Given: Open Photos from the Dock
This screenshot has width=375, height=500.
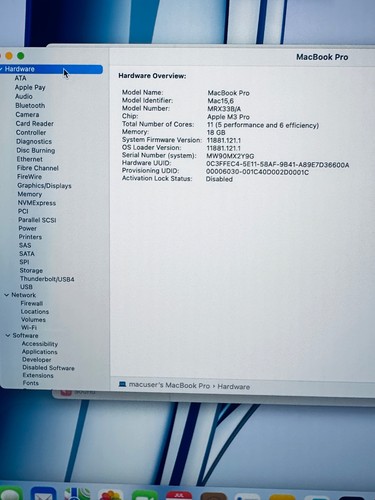Looking at the screenshot, I should tap(110, 495).
